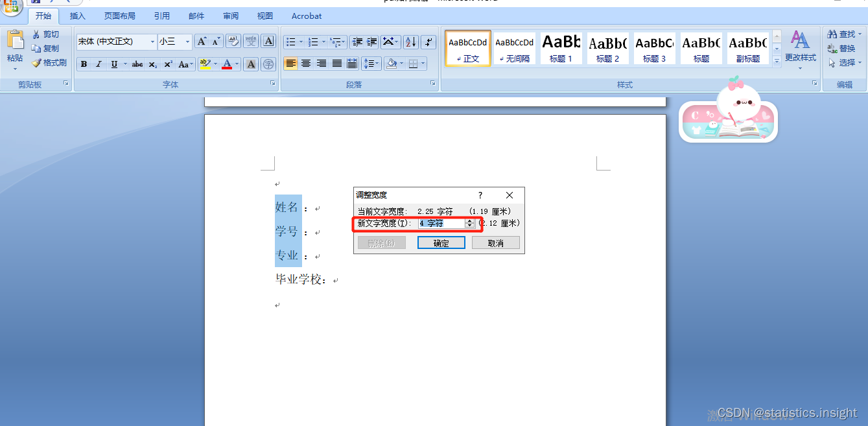Click the Enclose Characters (字) icon
Screen dimensions: 868x426
coord(268,64)
